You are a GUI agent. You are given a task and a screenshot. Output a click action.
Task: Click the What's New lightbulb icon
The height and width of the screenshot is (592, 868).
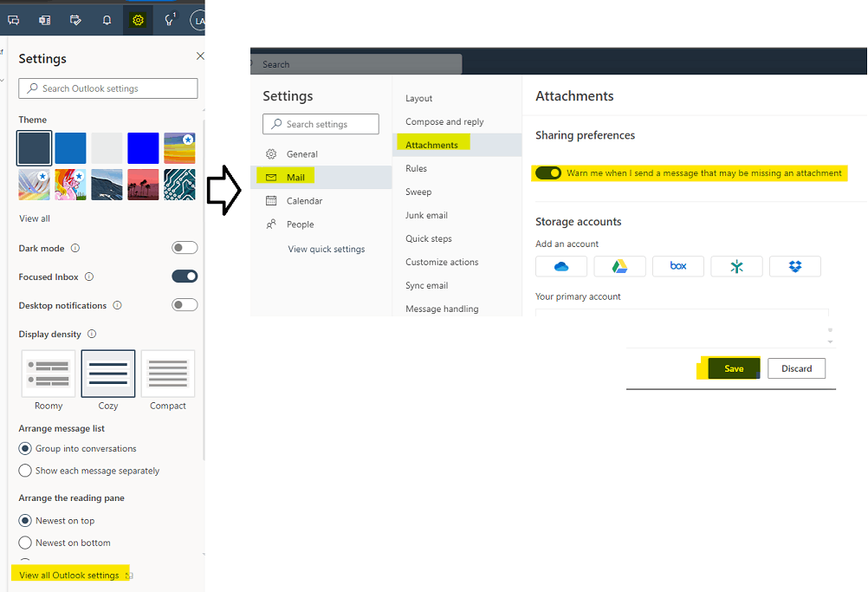(x=168, y=19)
